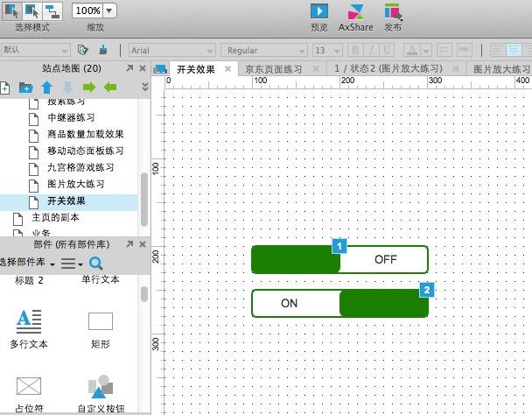Click the ON switch on canvas
The height and width of the screenshot is (415, 532).
pyautogui.click(x=339, y=303)
